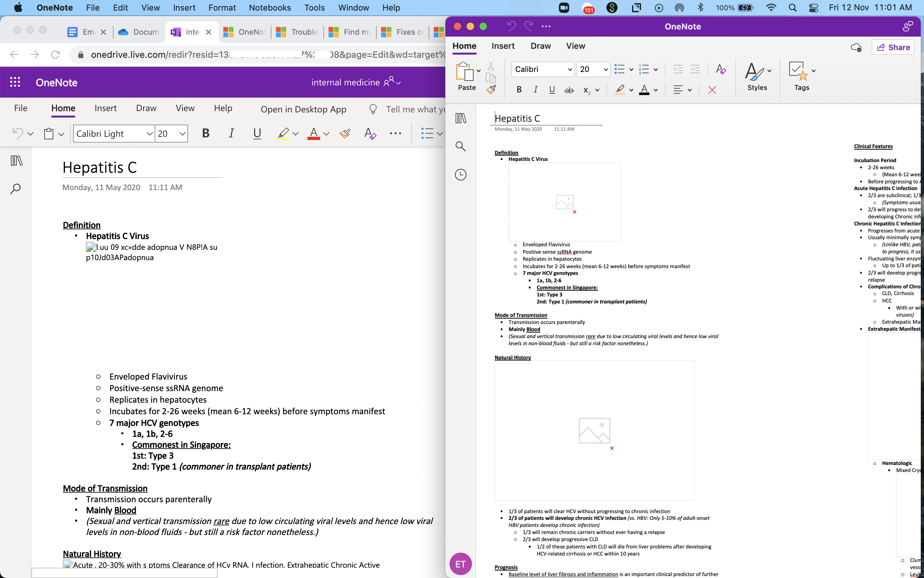Open Notebooks menu in macOS menu bar

pyautogui.click(x=269, y=8)
